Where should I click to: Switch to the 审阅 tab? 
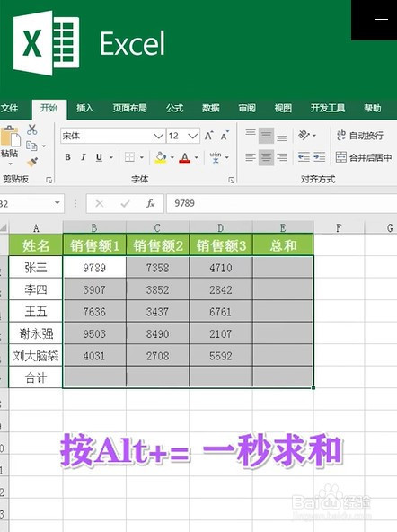click(x=247, y=108)
